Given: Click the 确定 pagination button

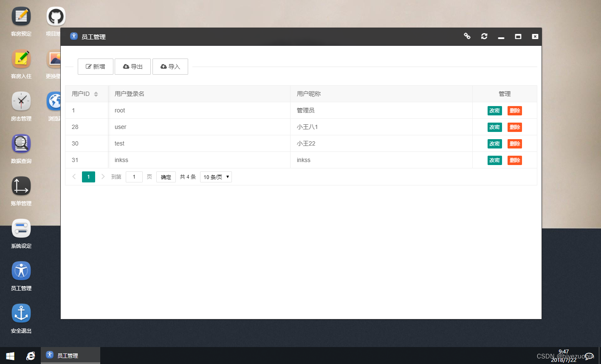Looking at the screenshot, I should pos(166,177).
